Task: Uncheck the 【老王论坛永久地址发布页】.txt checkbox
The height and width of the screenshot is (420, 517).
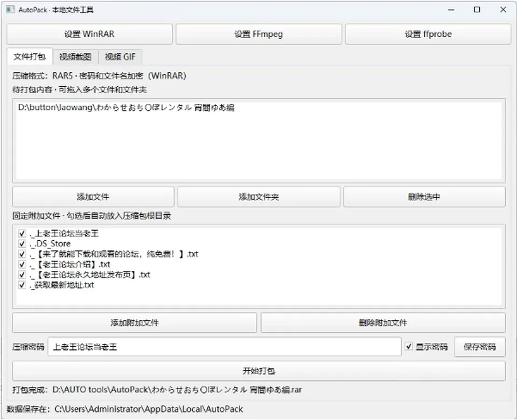Action: [22, 275]
